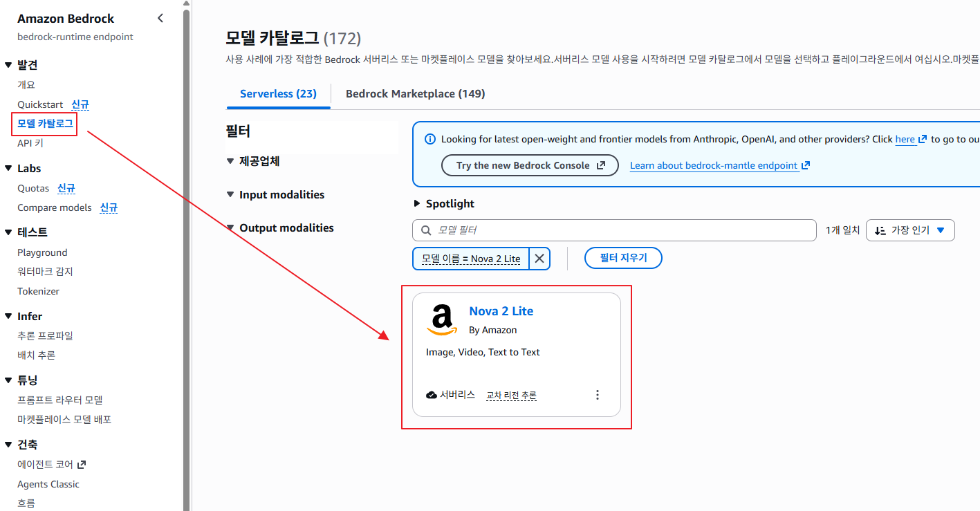
Task: Collapse the Amazon Bedrock sidebar chevron
Action: coord(160,18)
